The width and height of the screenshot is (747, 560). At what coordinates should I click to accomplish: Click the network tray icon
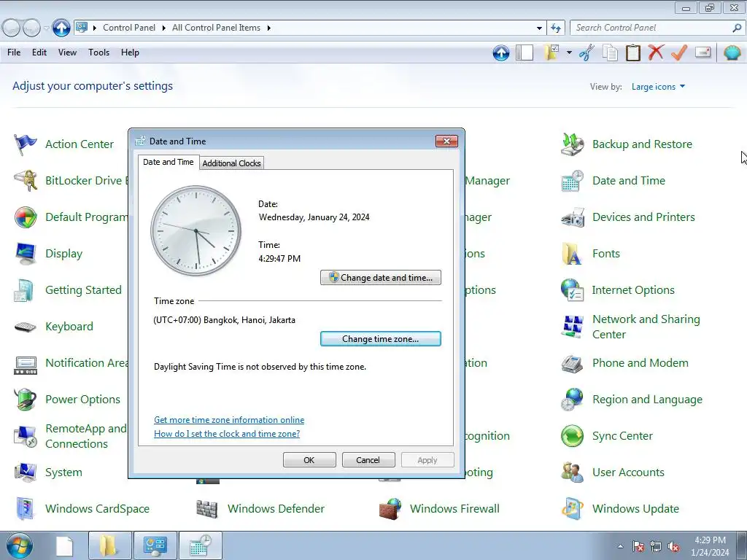pyautogui.click(x=656, y=547)
